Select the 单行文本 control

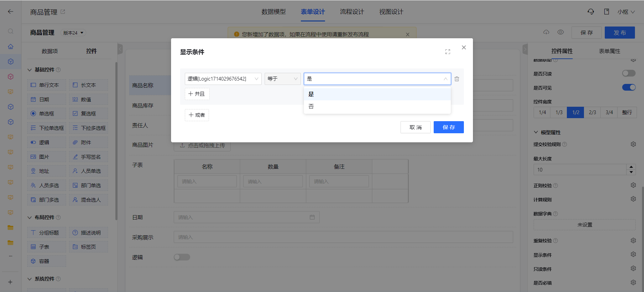[47, 85]
